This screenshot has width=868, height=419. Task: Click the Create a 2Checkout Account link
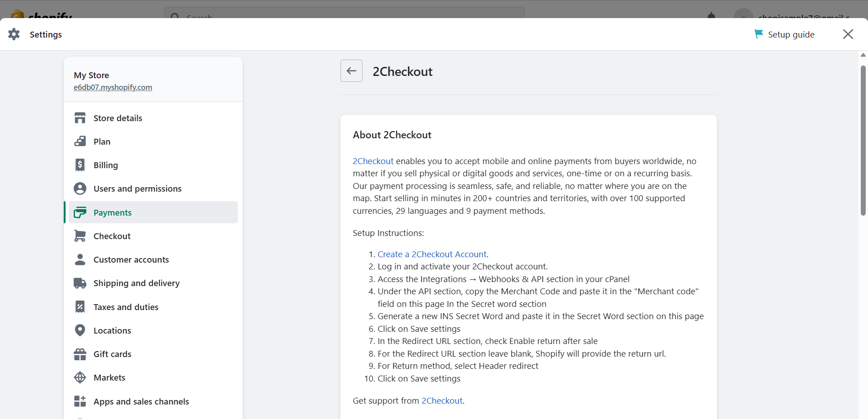pyautogui.click(x=432, y=254)
